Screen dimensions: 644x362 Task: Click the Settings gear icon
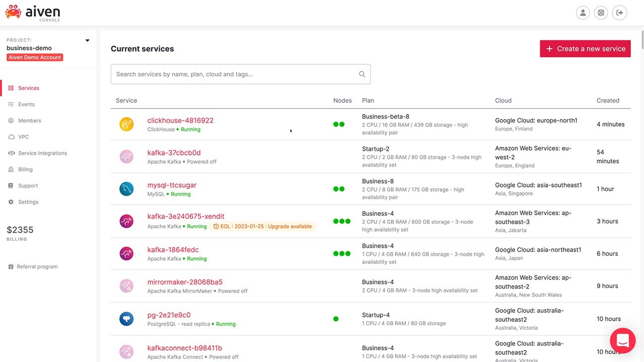11,202
